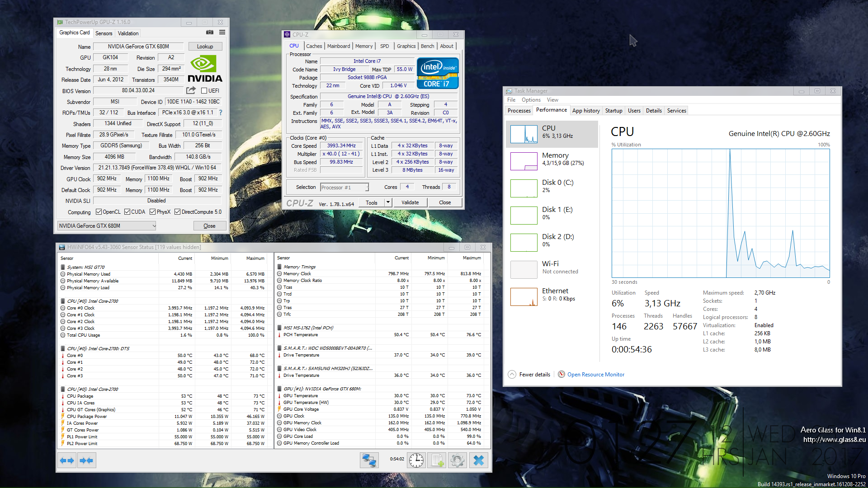
Task: Open GPU-Z hamburger menu
Action: click(x=222, y=33)
